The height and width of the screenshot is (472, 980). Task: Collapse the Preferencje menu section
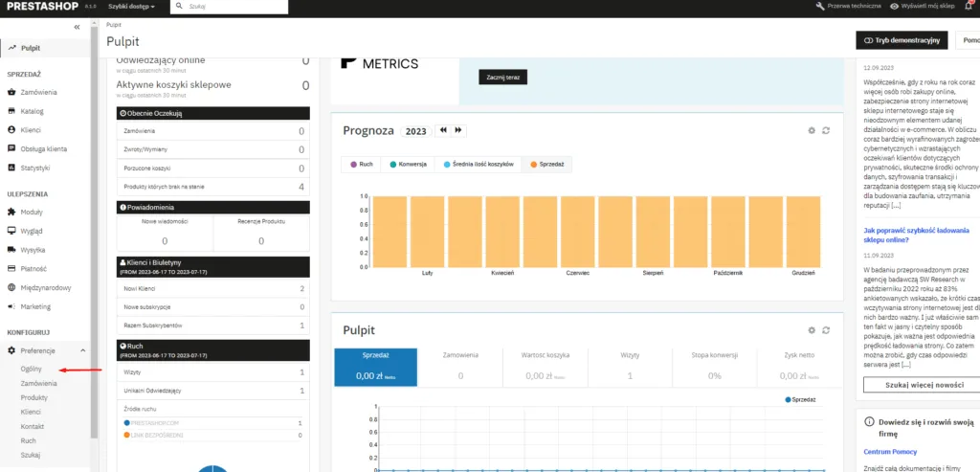point(83,351)
